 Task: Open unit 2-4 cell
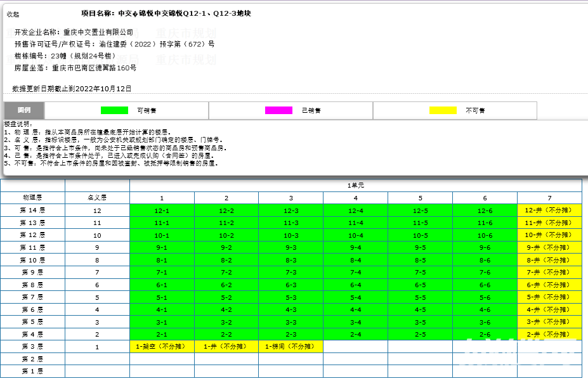coord(355,334)
